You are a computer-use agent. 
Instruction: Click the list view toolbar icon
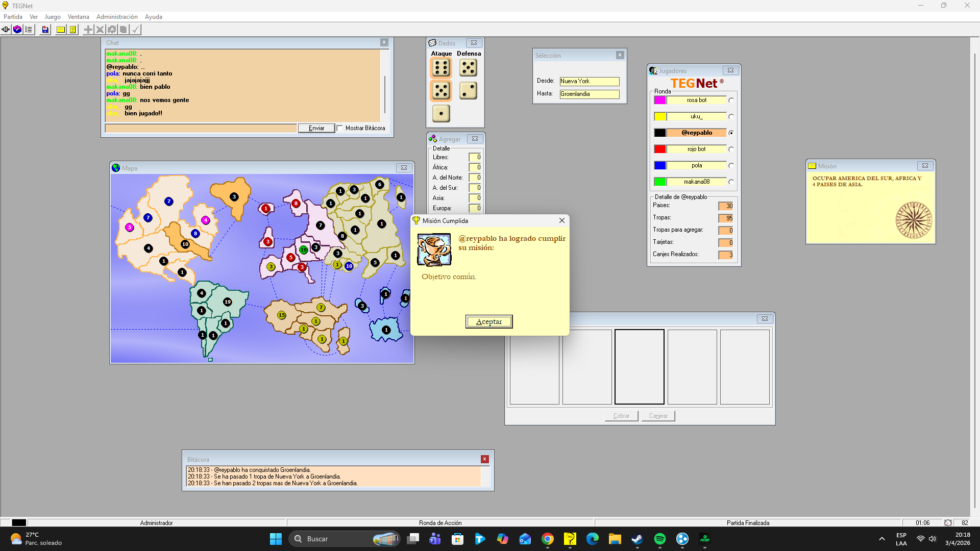(29, 30)
